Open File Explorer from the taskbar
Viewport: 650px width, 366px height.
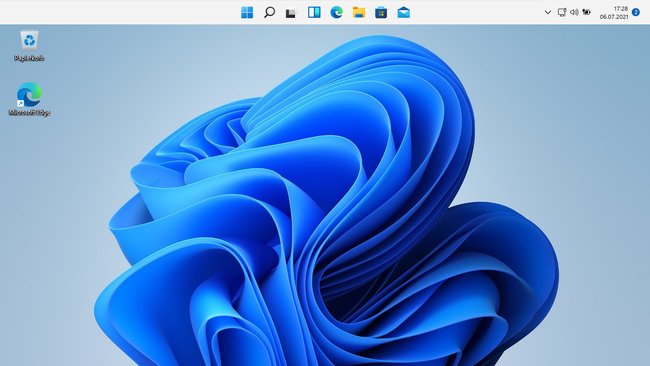pyautogui.click(x=359, y=12)
